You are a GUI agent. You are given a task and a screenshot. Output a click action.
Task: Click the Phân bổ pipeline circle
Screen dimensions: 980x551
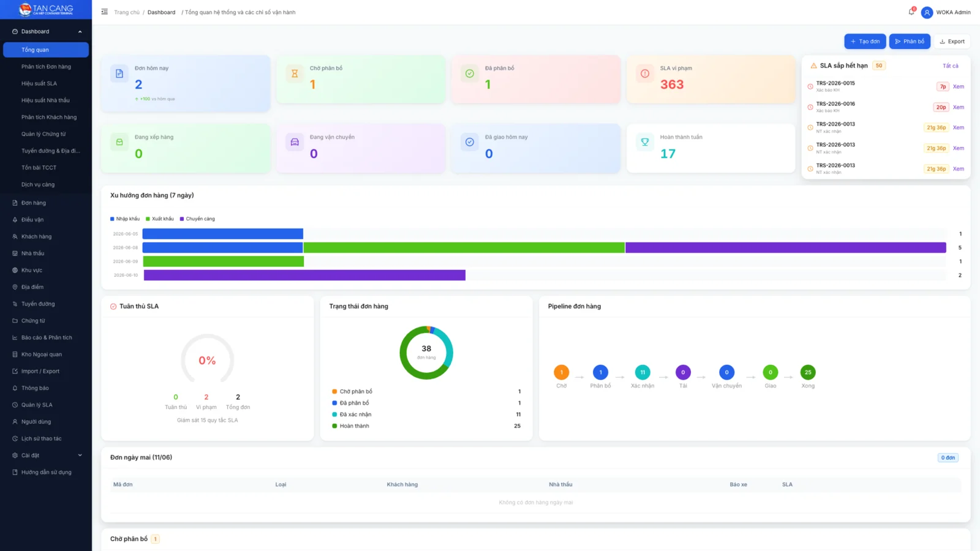[x=600, y=372]
